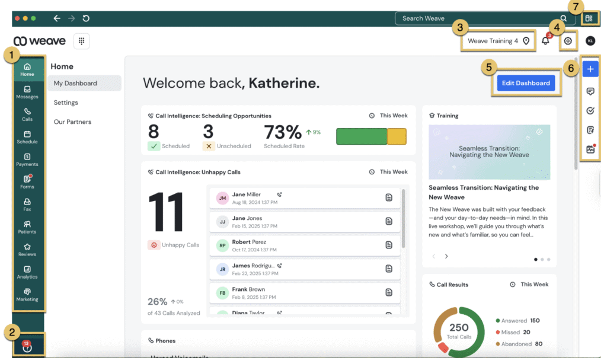
Task: Click the blue plus quick-action button
Action: coord(590,69)
